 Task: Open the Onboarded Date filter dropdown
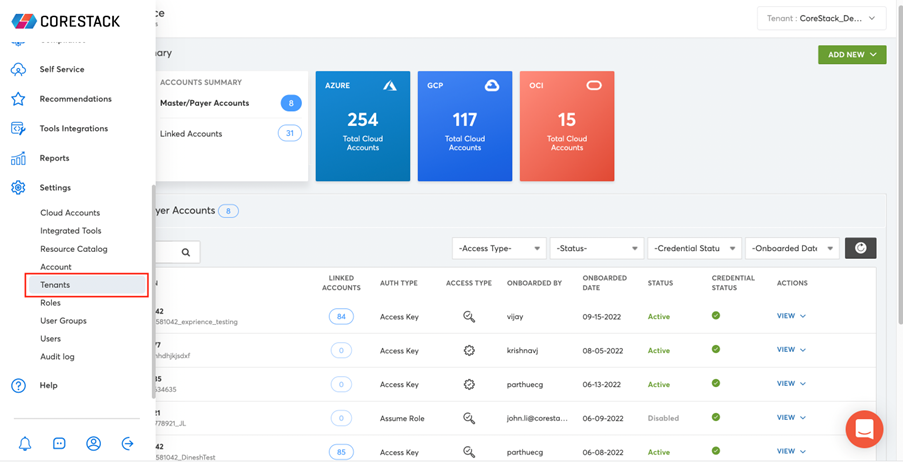click(x=792, y=248)
